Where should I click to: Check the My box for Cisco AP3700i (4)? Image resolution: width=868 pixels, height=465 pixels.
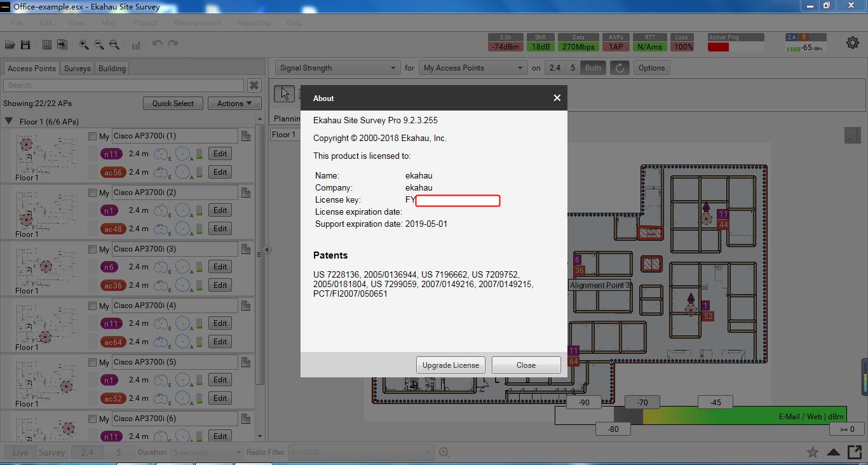93,306
